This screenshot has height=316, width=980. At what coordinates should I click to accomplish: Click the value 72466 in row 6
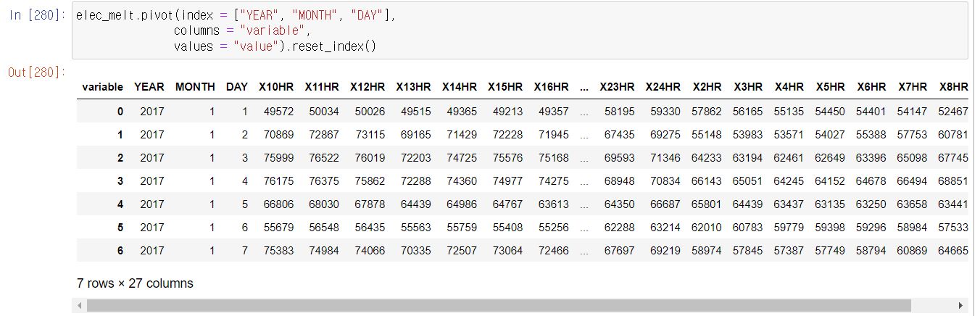555,250
